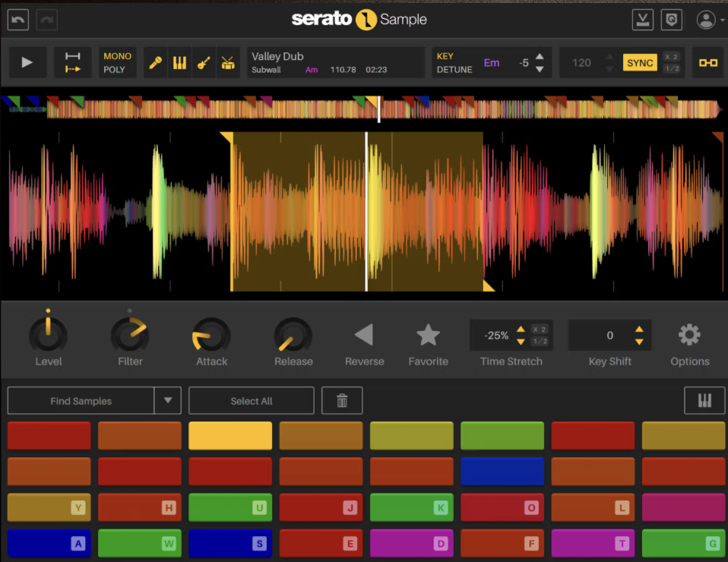Open the keyboard view icon above the pads
The height and width of the screenshot is (562, 728).
pyautogui.click(x=704, y=400)
